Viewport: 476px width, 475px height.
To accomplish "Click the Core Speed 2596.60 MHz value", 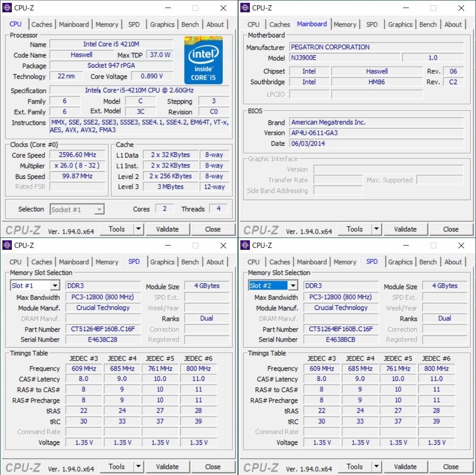I will pos(78,155).
